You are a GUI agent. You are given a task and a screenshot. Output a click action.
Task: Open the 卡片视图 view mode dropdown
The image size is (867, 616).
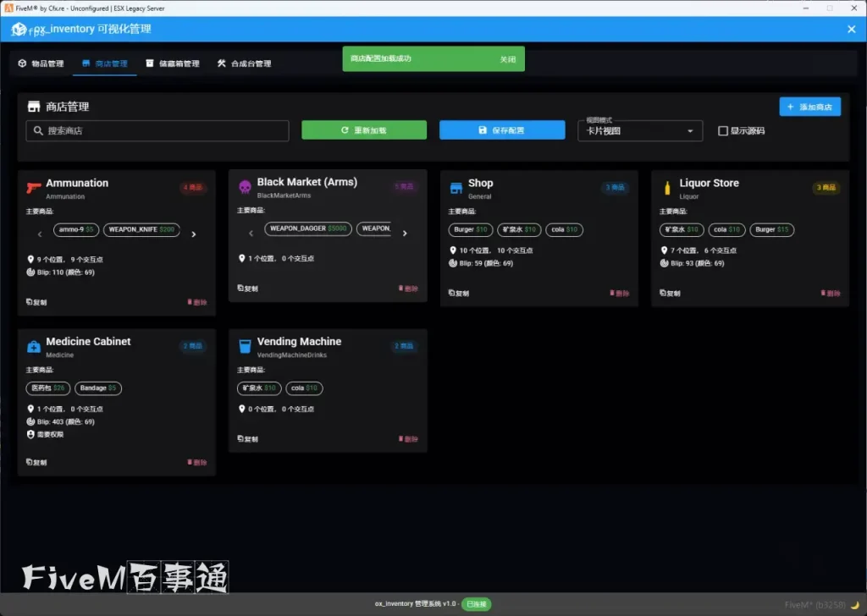click(640, 131)
